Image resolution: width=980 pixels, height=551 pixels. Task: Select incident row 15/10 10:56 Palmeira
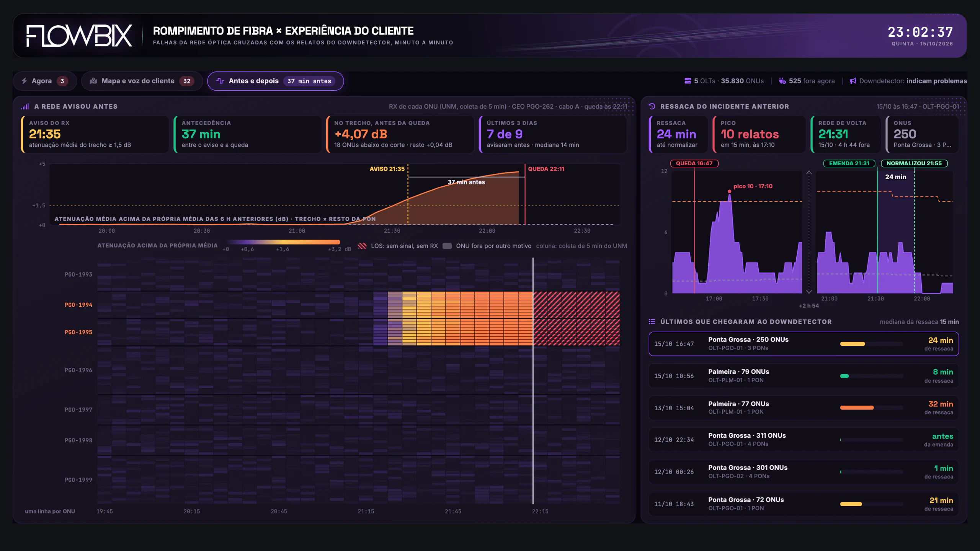[x=804, y=376]
